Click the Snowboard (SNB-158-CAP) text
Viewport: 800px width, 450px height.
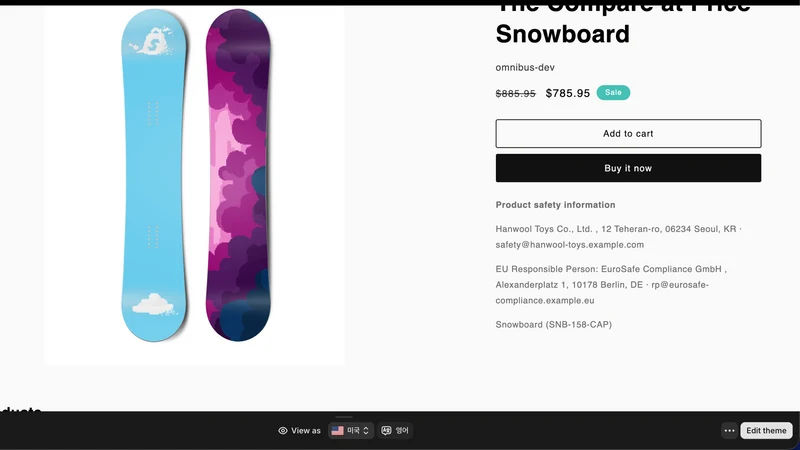(x=554, y=324)
